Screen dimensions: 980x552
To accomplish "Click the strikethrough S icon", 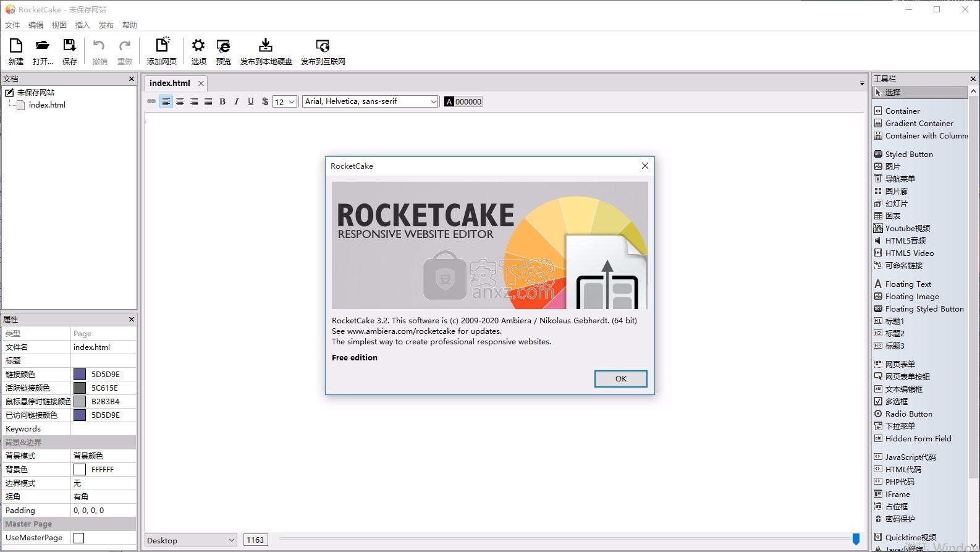I will point(265,101).
